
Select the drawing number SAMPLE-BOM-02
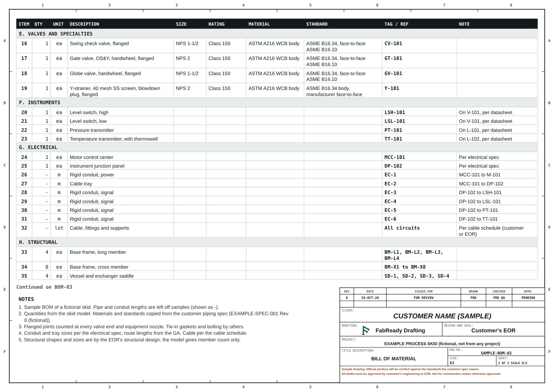click(496, 353)
